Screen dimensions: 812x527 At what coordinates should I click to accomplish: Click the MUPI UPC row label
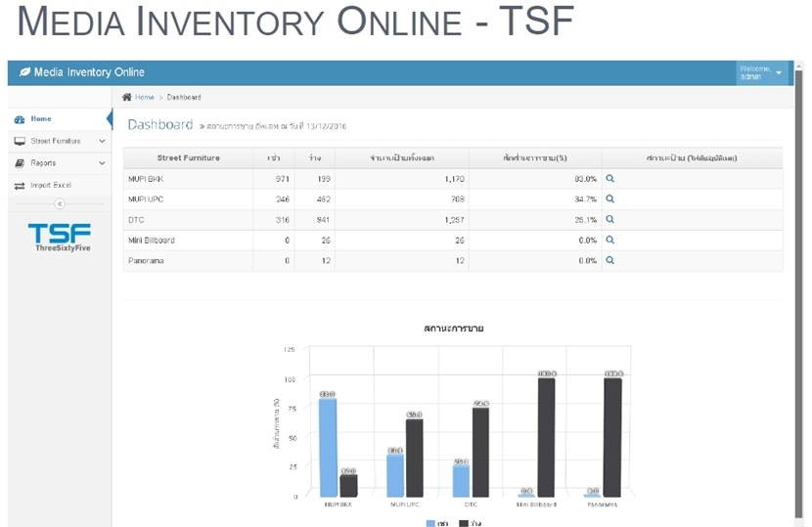click(146, 199)
